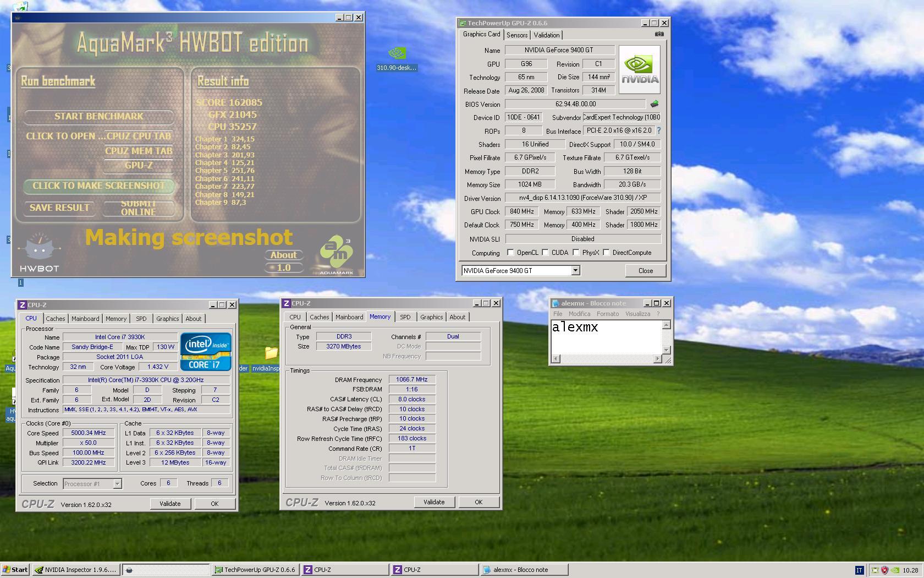Screen dimensions: 924x578
Task: Switch to the Validation tab in GPU-Z
Action: [x=547, y=35]
